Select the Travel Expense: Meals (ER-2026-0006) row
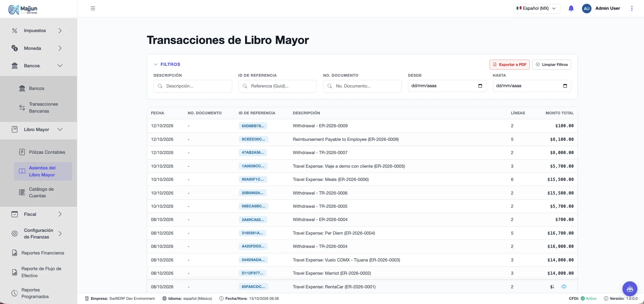Screen dimensions: 644x304 pyautogui.click(x=362, y=180)
